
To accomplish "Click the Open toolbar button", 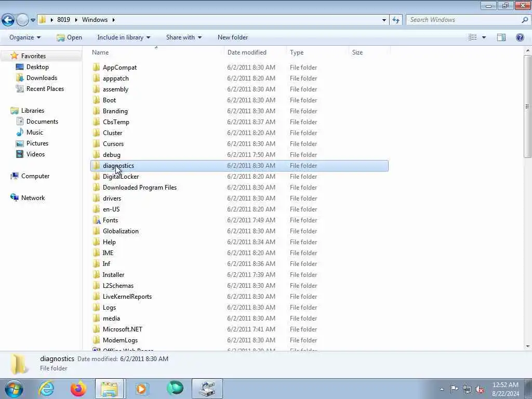I will point(69,37).
